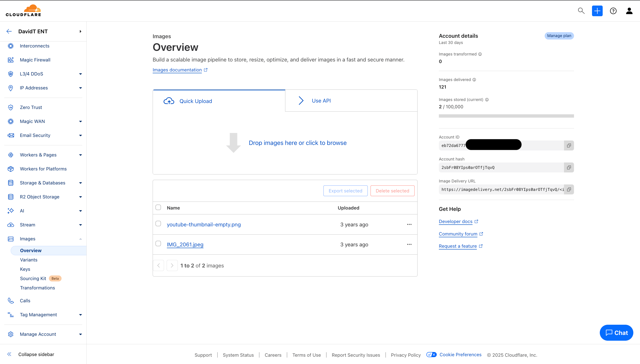Open the Magic Firewall section
Viewport: 640px width, 364px height.
pyautogui.click(x=35, y=60)
